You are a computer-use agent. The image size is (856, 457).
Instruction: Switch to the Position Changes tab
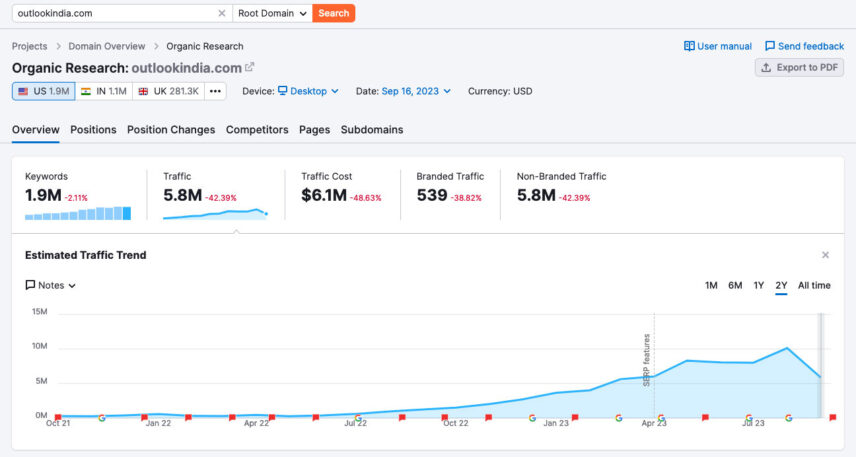click(171, 130)
